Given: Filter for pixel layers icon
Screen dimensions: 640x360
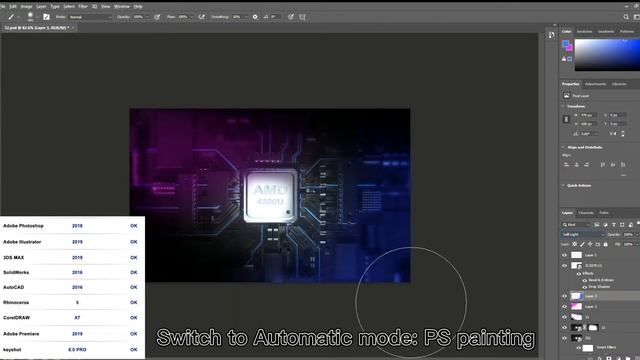Looking at the screenshot, I should tap(597, 224).
